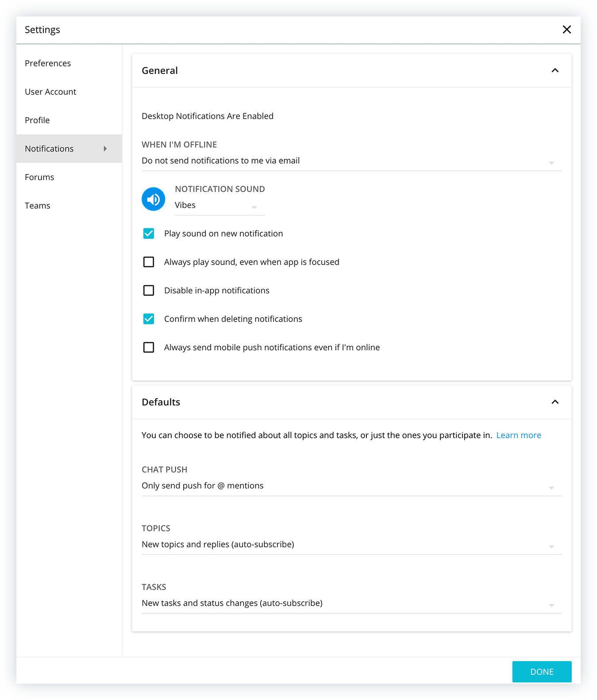
Task: Open the Vibes notification sound dropdown
Action: pyautogui.click(x=220, y=206)
